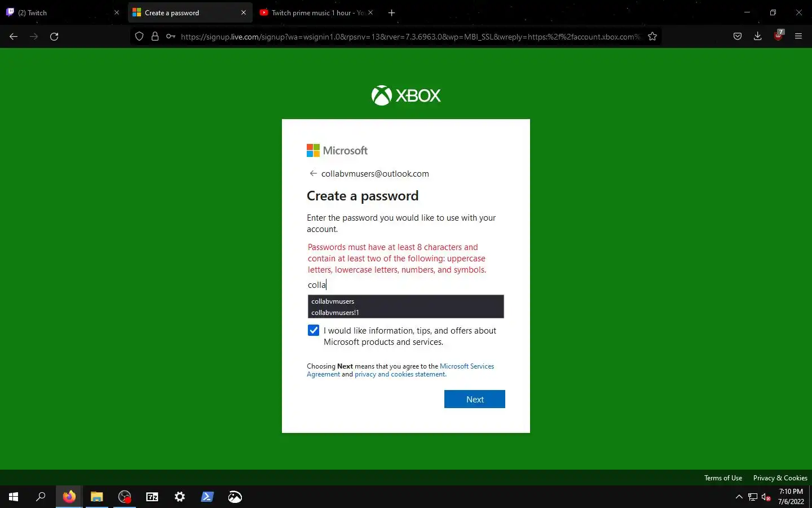The width and height of the screenshot is (812, 508).
Task: Close the Create a password tab
Action: click(x=244, y=12)
